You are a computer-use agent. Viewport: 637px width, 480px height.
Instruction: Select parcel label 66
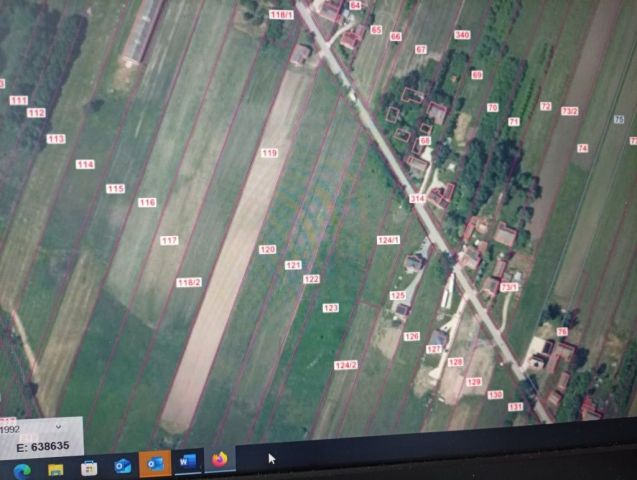point(395,37)
